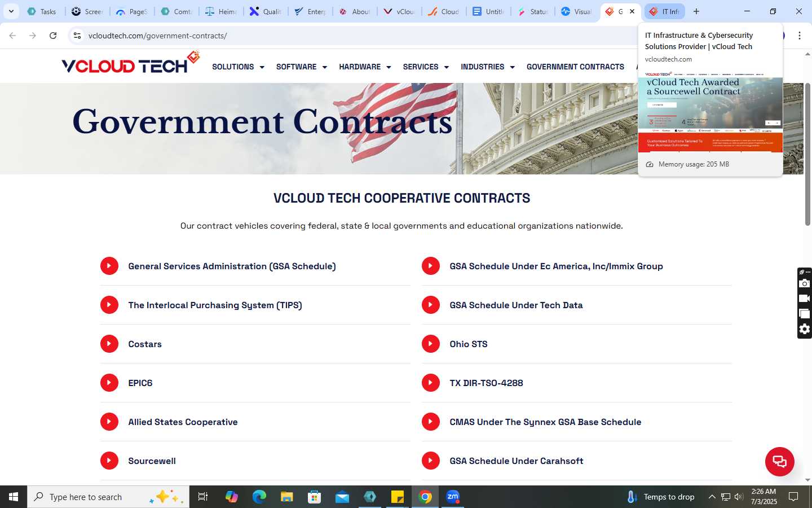Expand the HARDWARE menu

pyautogui.click(x=365, y=67)
